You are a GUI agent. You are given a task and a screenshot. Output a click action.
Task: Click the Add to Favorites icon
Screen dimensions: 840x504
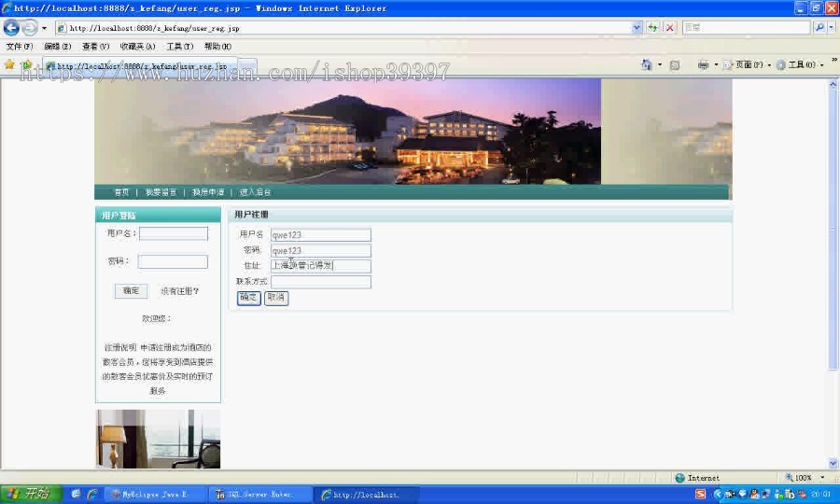(x=26, y=64)
